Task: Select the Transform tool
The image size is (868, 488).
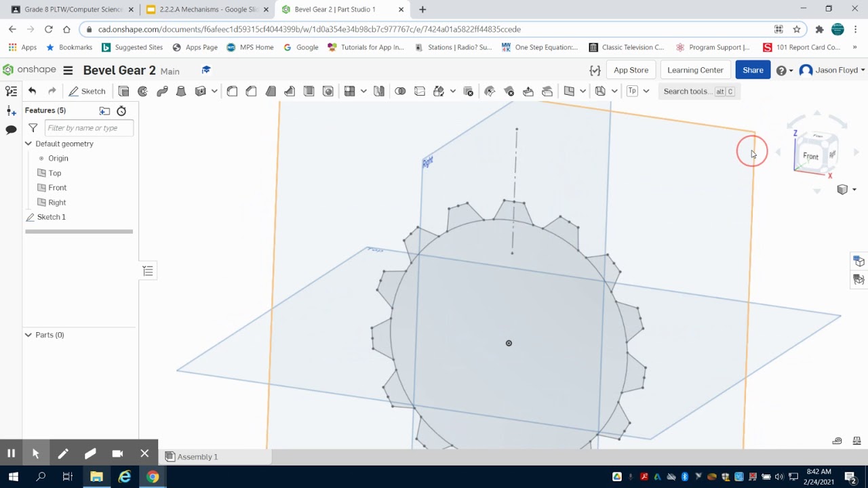Action: (439, 91)
